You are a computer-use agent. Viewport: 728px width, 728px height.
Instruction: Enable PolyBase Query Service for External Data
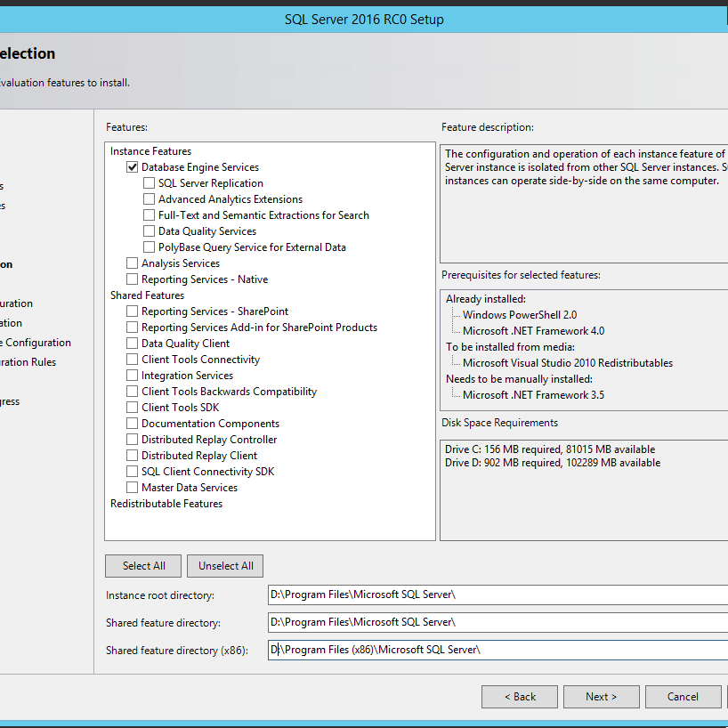click(149, 247)
